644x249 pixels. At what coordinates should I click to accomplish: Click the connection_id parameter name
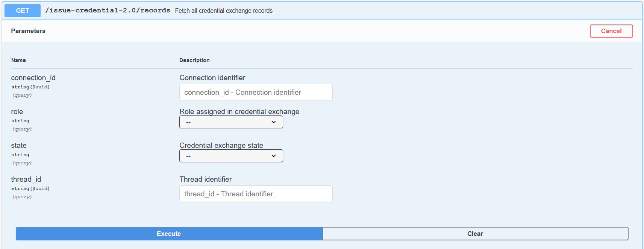point(33,78)
